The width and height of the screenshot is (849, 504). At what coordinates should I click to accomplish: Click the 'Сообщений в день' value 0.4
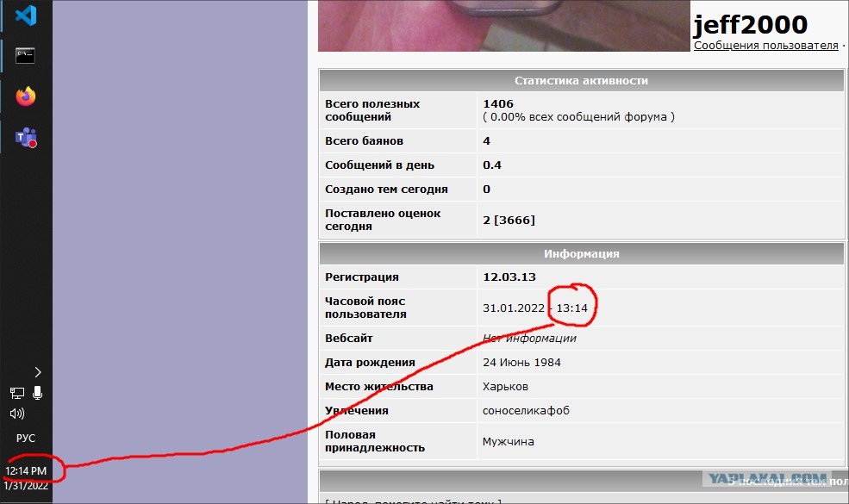(492, 165)
